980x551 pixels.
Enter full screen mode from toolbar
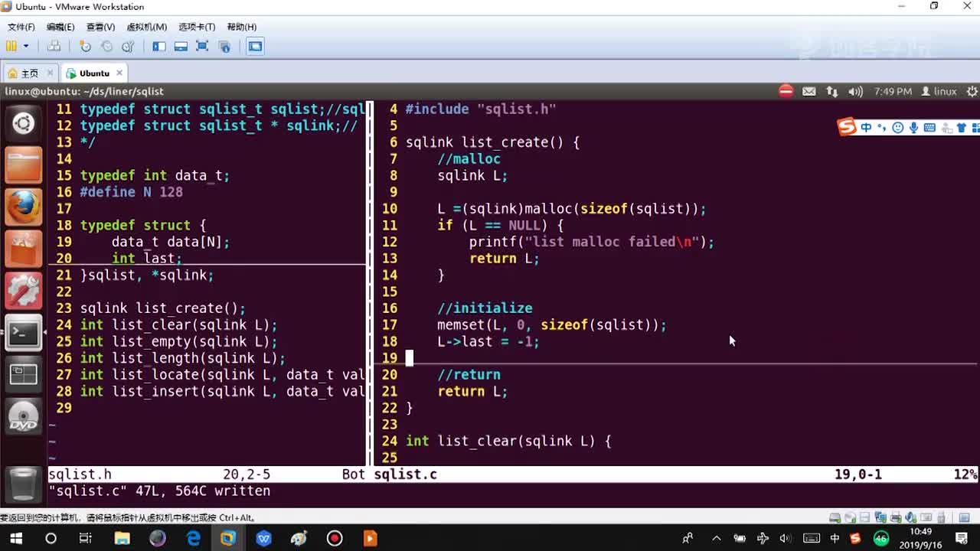point(202,46)
